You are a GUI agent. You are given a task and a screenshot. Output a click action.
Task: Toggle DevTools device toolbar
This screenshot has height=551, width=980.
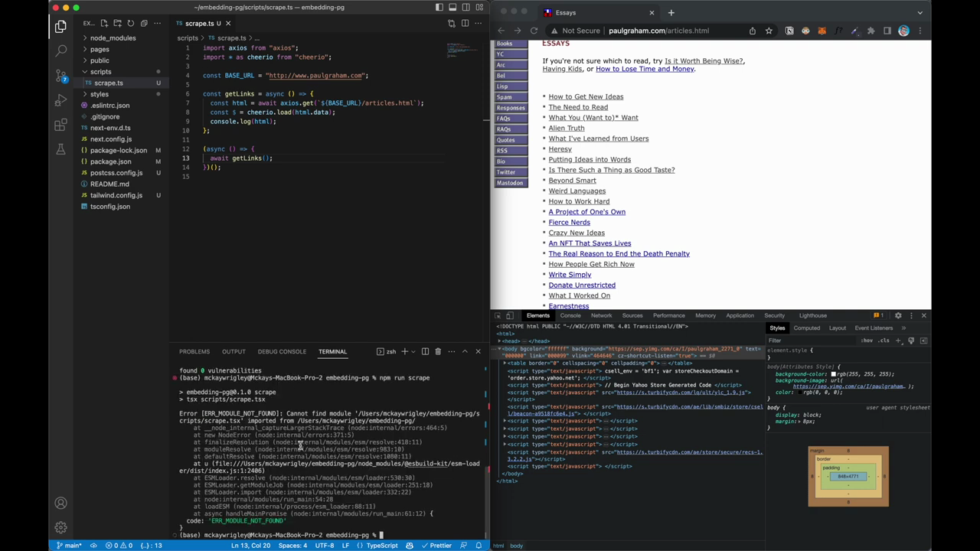510,315
